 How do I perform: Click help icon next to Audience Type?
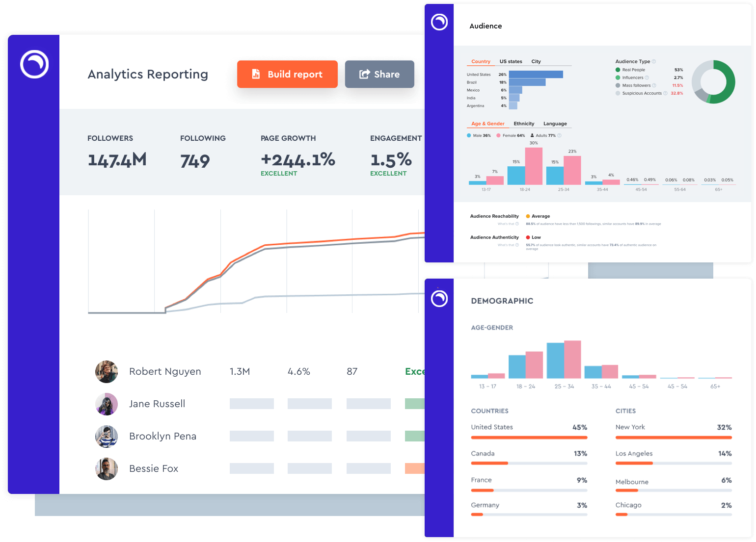654,62
